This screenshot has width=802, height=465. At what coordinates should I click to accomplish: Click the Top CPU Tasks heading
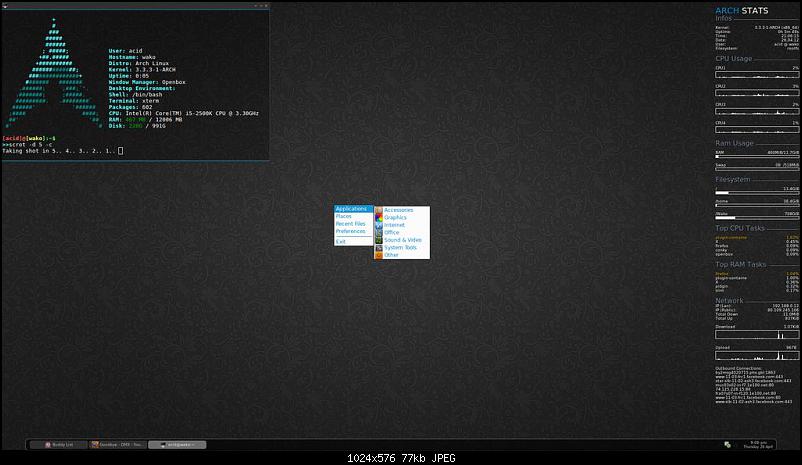pos(740,228)
